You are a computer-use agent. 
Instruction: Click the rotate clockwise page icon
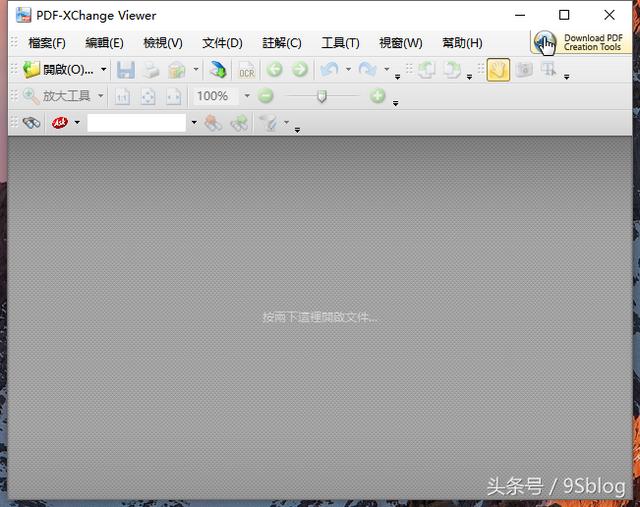coord(452,70)
